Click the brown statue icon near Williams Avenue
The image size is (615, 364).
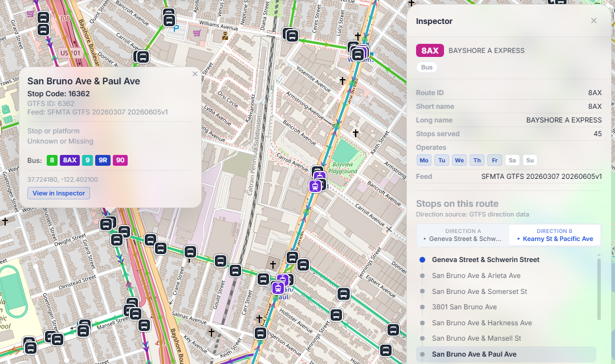coord(225,36)
